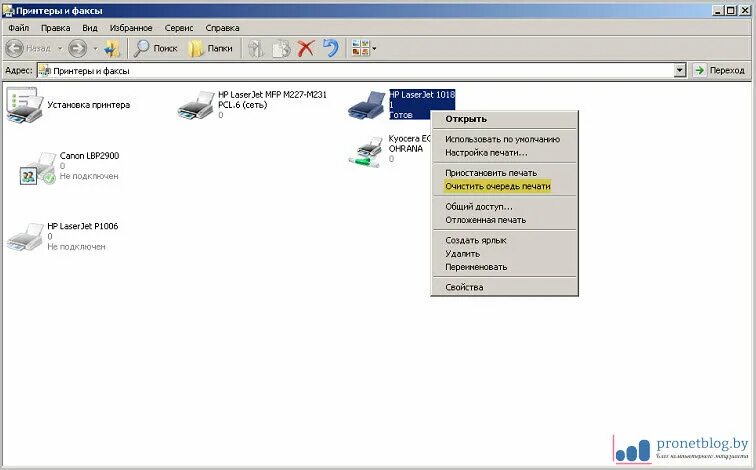Click Не подключен status under HP LaserJet P1006
Image resolution: width=756 pixels, height=470 pixels.
coord(76,247)
